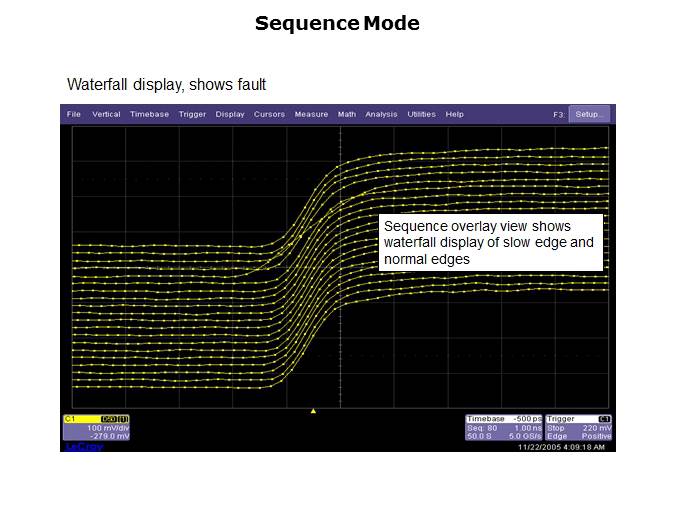Open the Analysis menu
The image size is (674, 506).
pyautogui.click(x=381, y=115)
